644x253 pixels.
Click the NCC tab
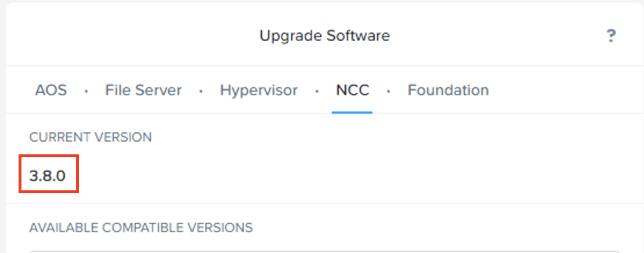click(352, 91)
